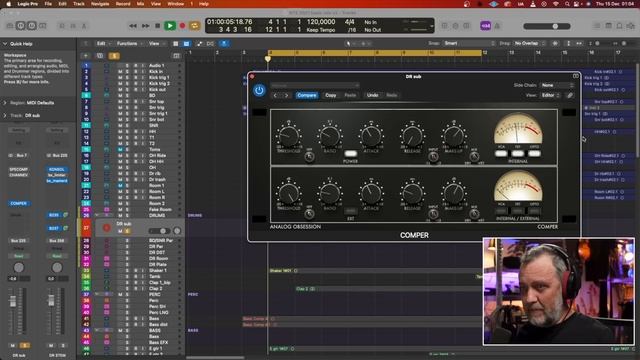Expand the Region MIDI Defaults inspector section
This screenshot has width=640, height=360.
point(5,103)
